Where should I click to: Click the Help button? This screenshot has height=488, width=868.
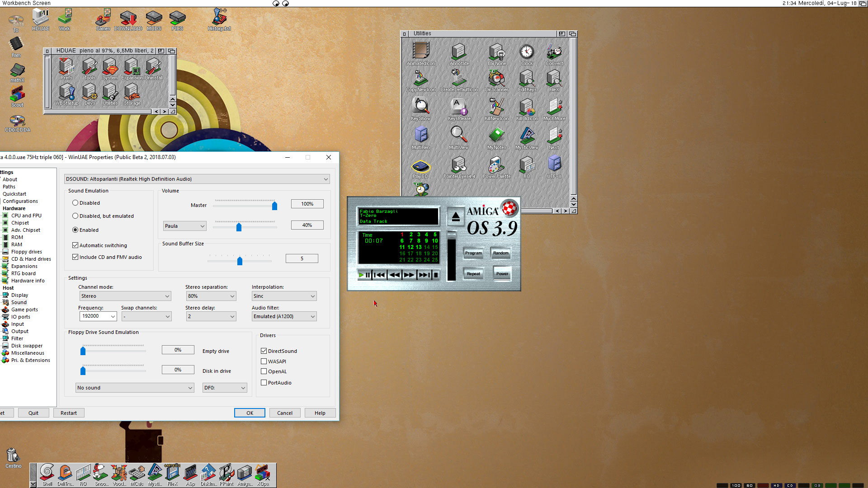[320, 413]
